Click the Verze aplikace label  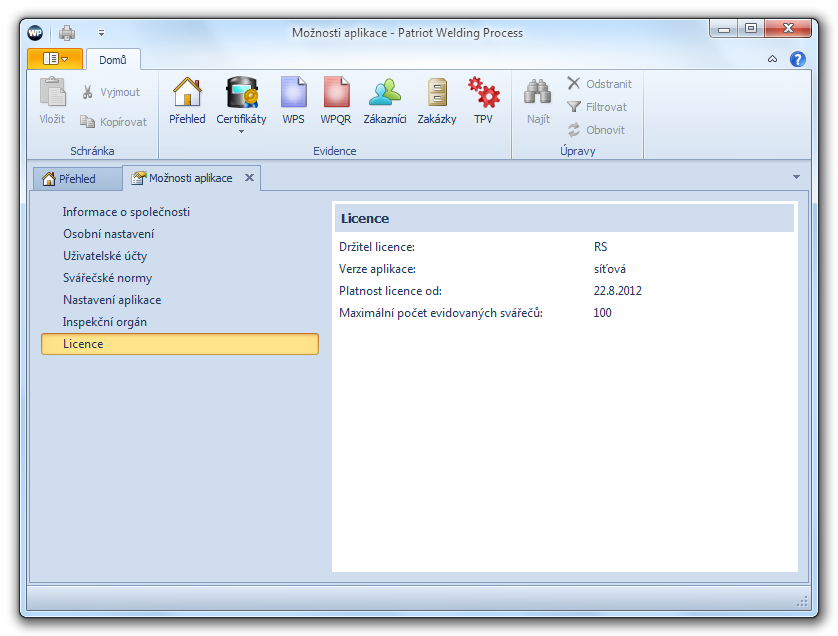coord(377,269)
